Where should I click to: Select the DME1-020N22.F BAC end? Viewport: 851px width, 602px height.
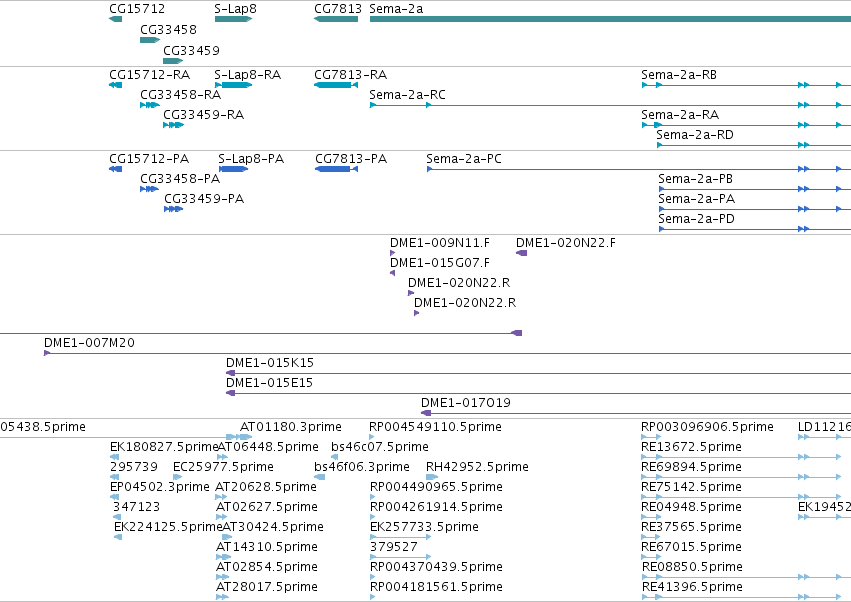(x=521, y=253)
